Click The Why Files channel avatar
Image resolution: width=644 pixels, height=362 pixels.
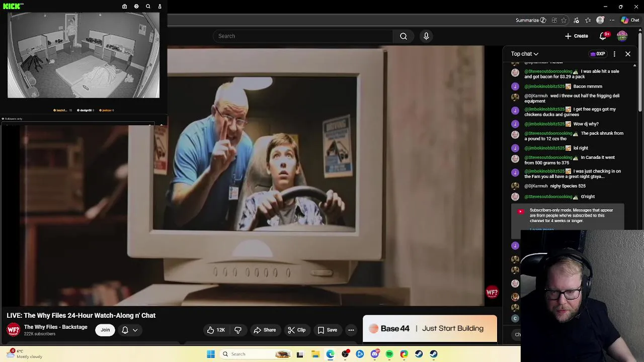tap(13, 330)
